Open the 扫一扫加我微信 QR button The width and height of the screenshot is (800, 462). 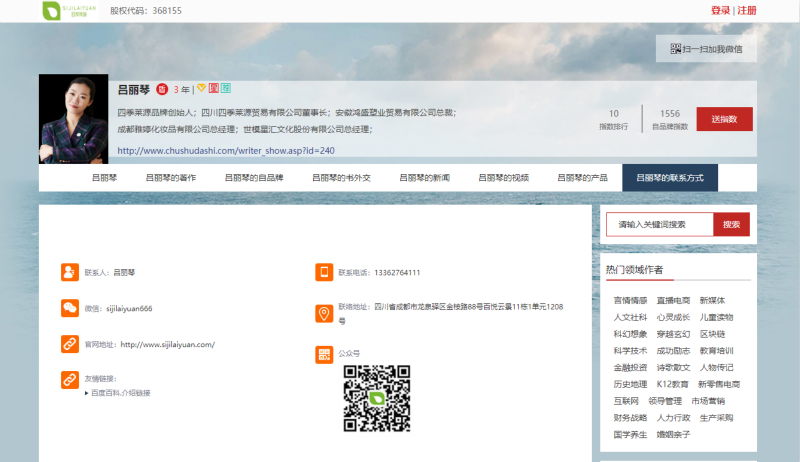point(706,48)
